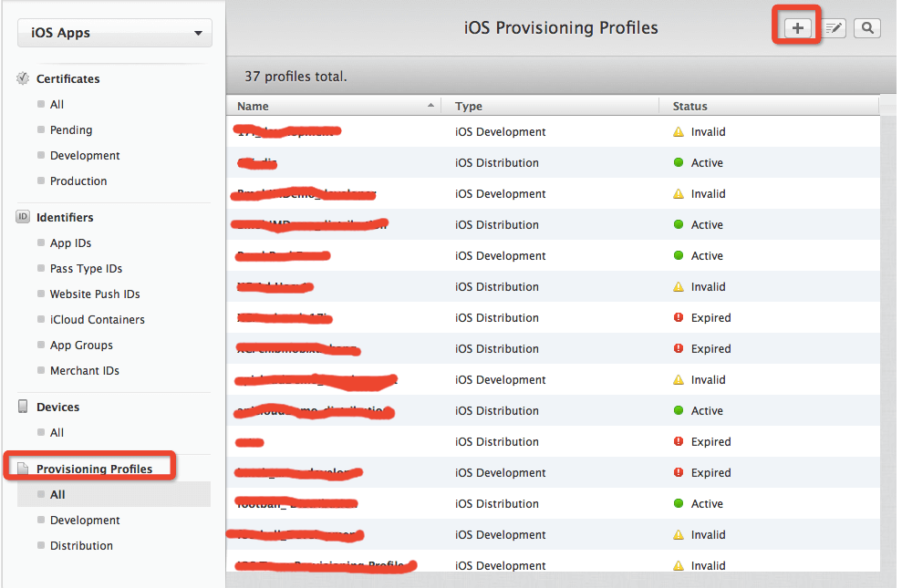The width and height of the screenshot is (902, 588).
Task: Go to Merchant IDs section
Action: (84, 371)
